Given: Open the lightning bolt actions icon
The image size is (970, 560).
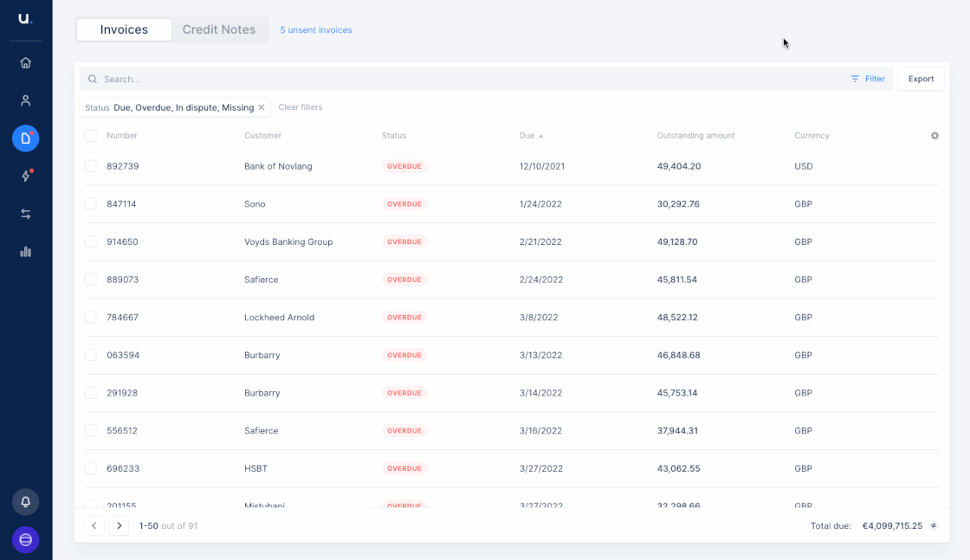Looking at the screenshot, I should coord(25,177).
